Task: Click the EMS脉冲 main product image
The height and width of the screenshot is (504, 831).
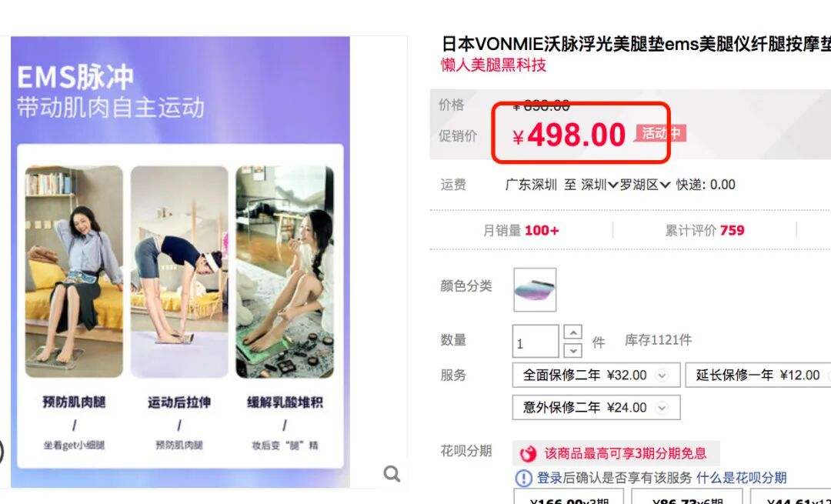Action: [x=180, y=262]
